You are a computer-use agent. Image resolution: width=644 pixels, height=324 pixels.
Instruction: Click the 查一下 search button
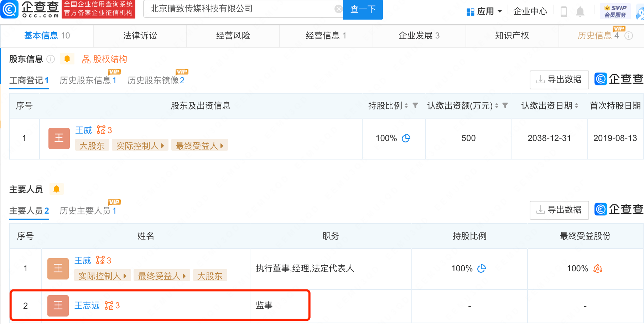pyautogui.click(x=363, y=9)
